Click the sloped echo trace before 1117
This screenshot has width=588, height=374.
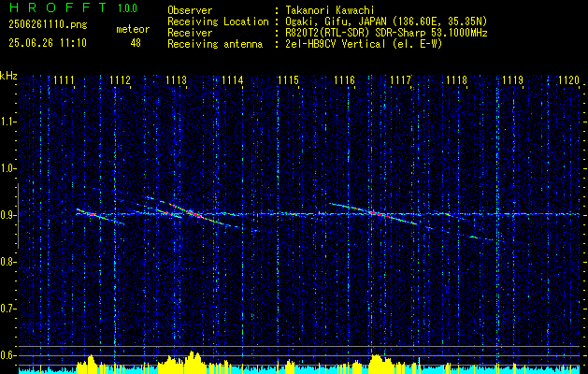pos(373,213)
